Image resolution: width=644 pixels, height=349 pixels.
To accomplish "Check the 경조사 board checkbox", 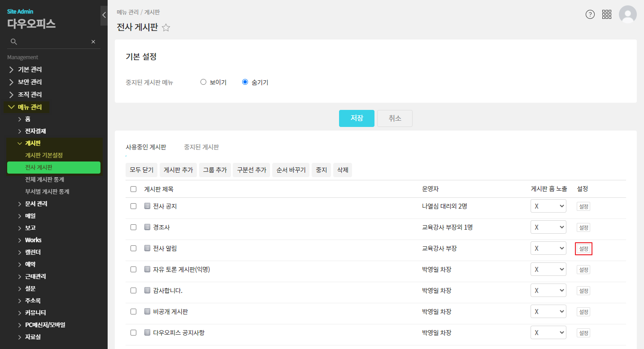I will click(133, 227).
